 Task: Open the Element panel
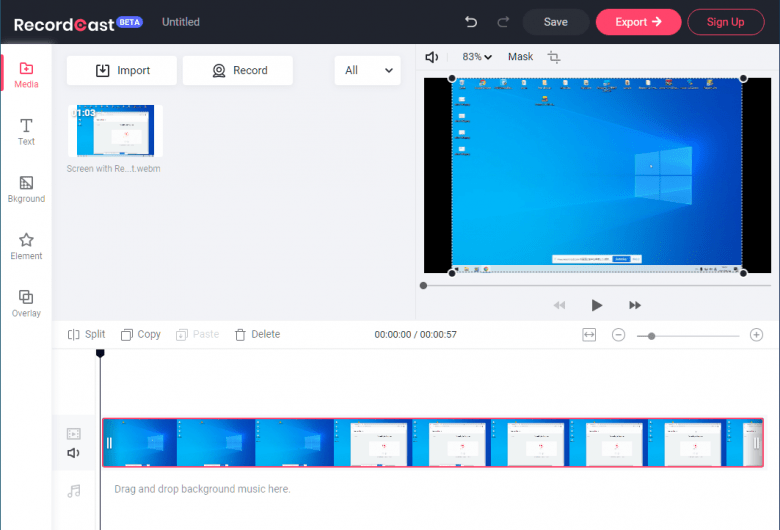click(26, 246)
